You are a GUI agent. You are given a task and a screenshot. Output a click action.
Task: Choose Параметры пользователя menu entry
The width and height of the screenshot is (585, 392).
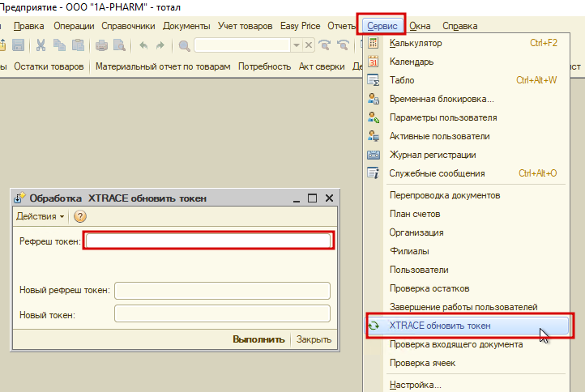point(467,117)
